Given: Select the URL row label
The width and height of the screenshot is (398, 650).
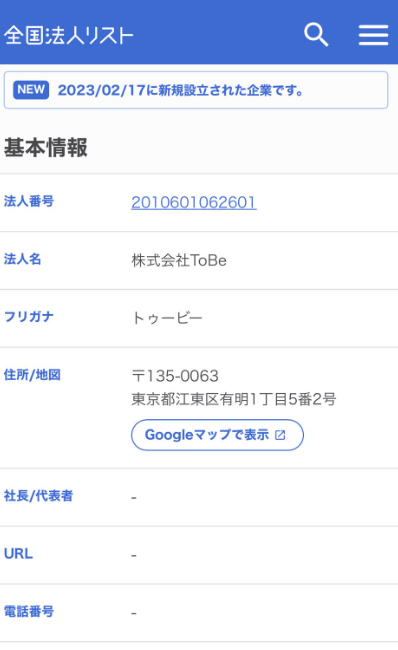Looking at the screenshot, I should click(18, 554).
